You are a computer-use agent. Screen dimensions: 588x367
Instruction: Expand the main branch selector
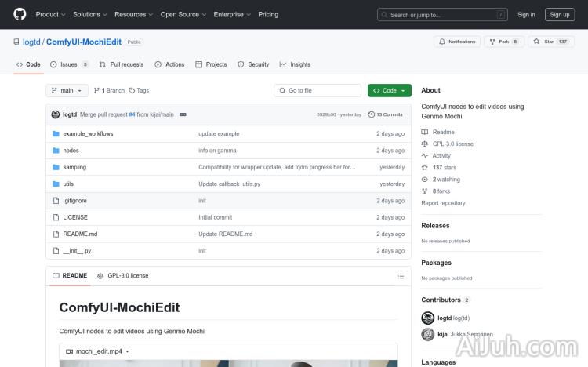(66, 91)
